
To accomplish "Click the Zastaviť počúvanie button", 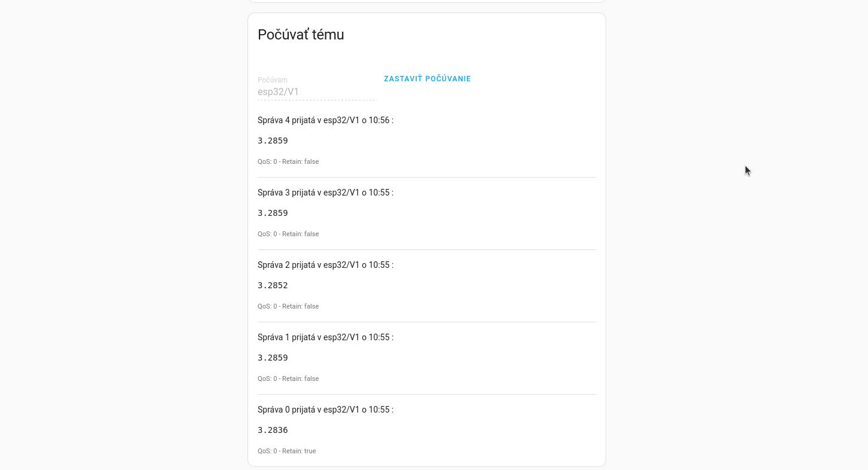I will point(427,79).
